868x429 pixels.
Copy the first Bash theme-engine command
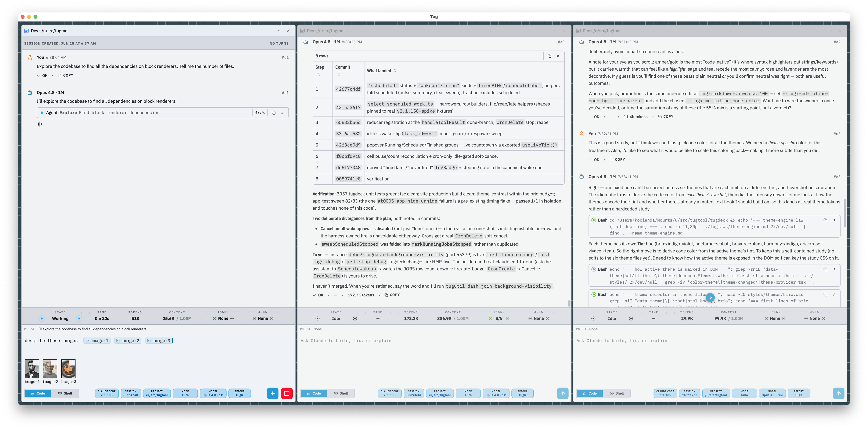click(826, 220)
